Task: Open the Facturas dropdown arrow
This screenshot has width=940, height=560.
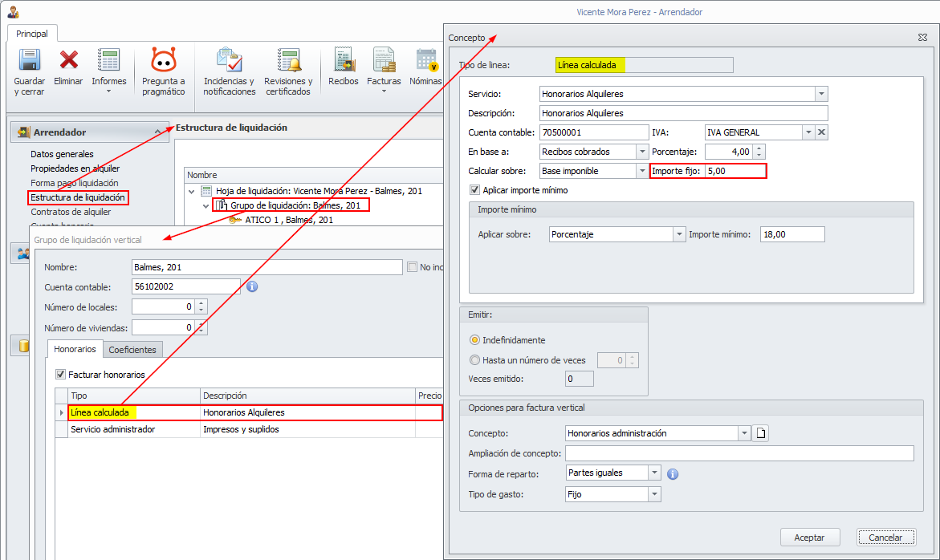Action: (384, 91)
